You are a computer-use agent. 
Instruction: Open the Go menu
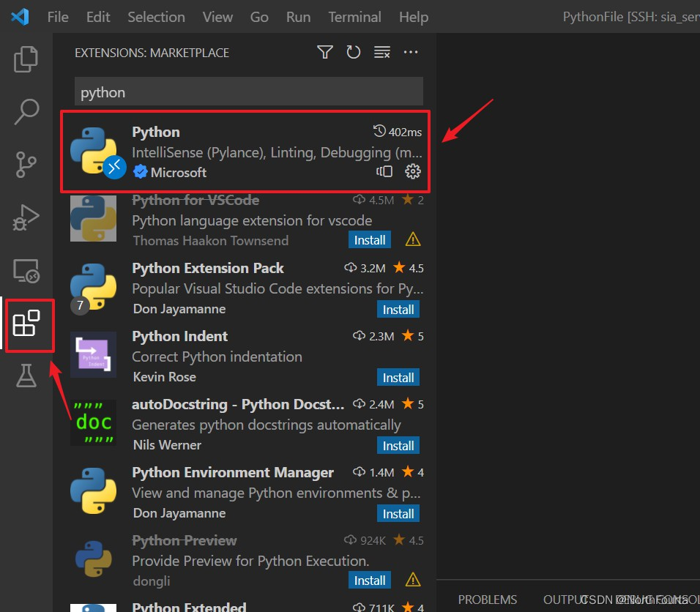[x=259, y=17]
